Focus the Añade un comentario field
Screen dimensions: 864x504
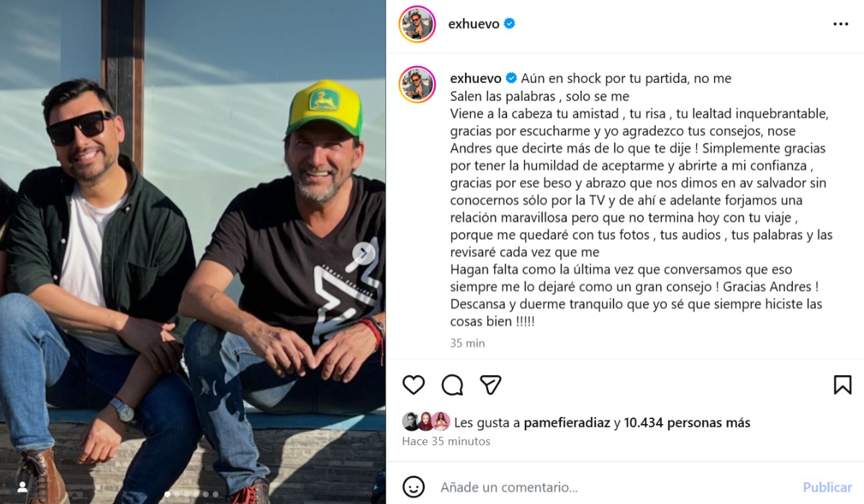coord(612,487)
